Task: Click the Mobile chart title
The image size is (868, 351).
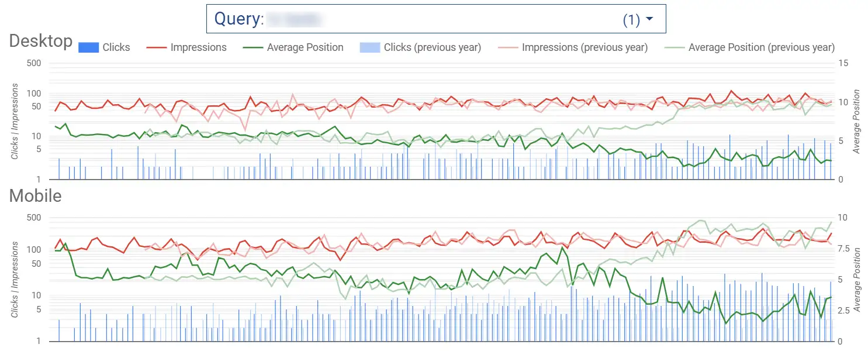Action: point(35,195)
